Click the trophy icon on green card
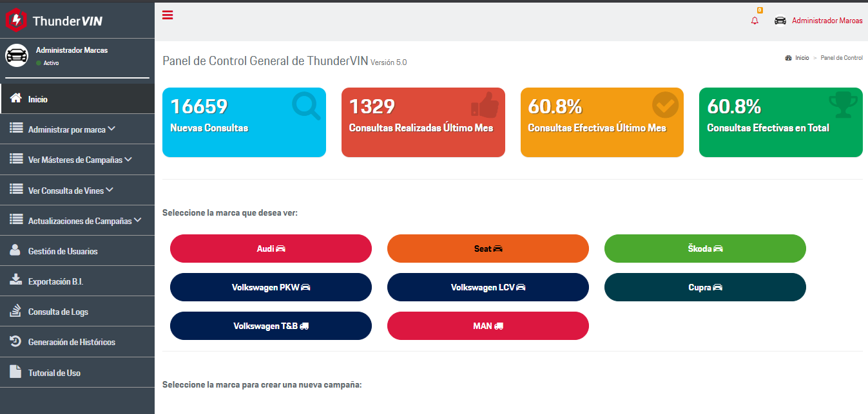868x414 pixels. coord(843,105)
